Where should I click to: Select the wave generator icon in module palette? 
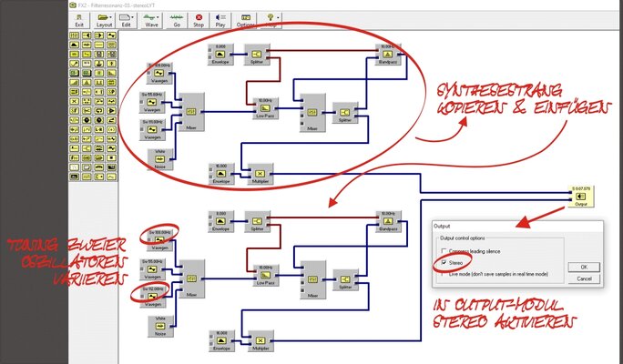click(112, 35)
